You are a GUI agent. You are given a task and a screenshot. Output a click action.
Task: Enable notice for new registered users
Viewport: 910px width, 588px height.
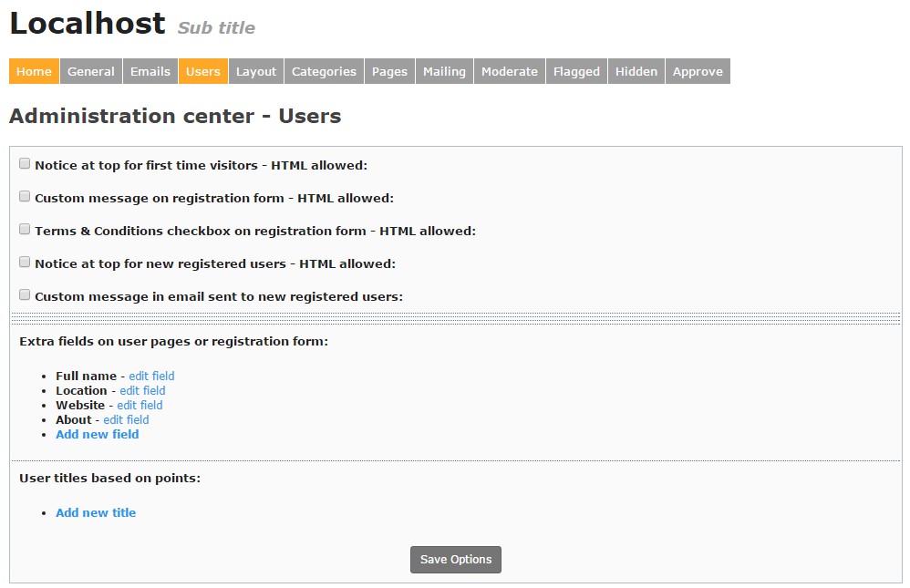(25, 263)
